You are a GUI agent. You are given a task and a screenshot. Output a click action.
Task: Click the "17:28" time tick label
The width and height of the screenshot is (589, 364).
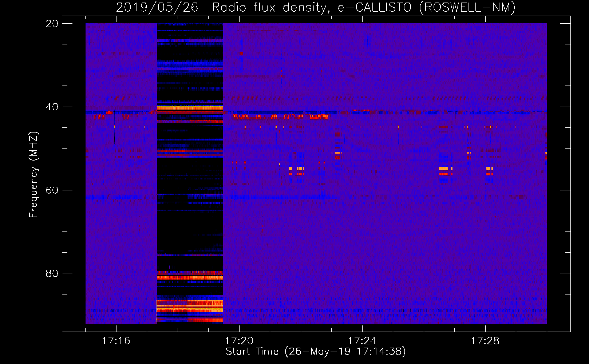click(485, 341)
